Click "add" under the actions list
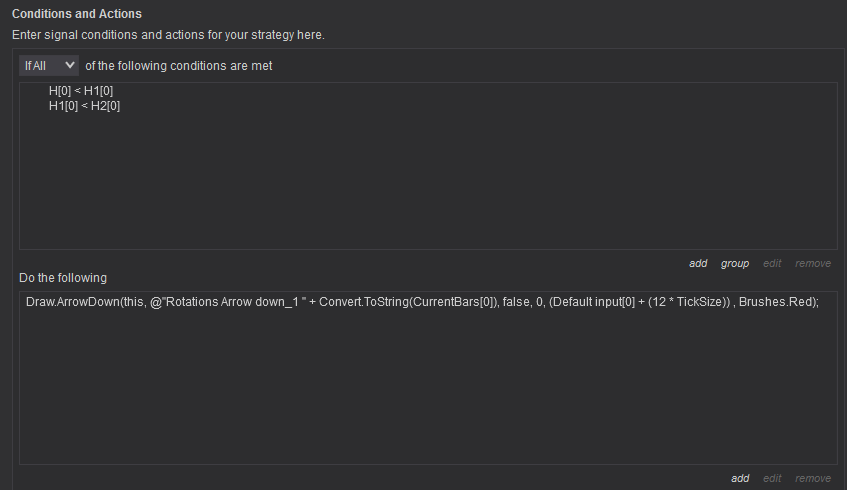The image size is (847, 490). click(x=740, y=478)
